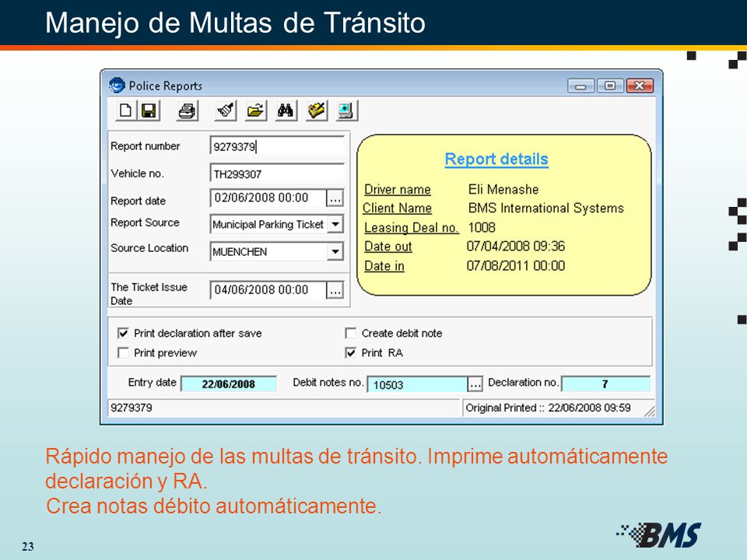Click the window resize grip corner

(x=650, y=411)
